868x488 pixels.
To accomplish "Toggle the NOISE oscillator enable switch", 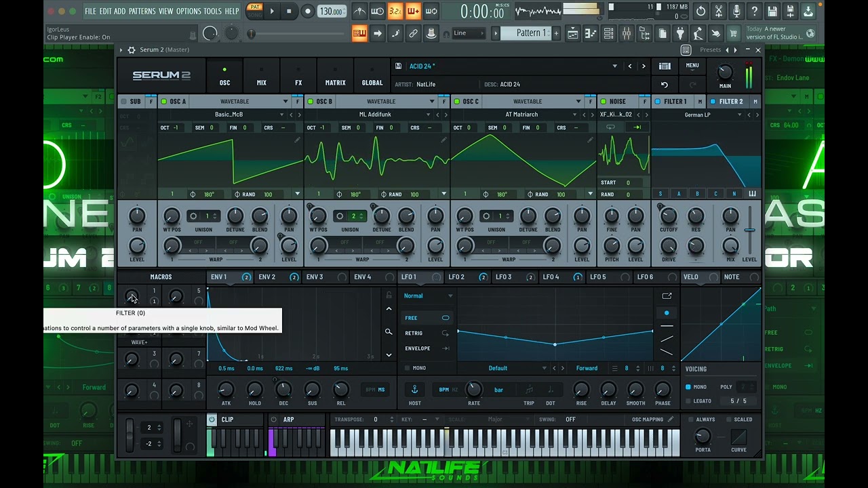I will 603,102.
